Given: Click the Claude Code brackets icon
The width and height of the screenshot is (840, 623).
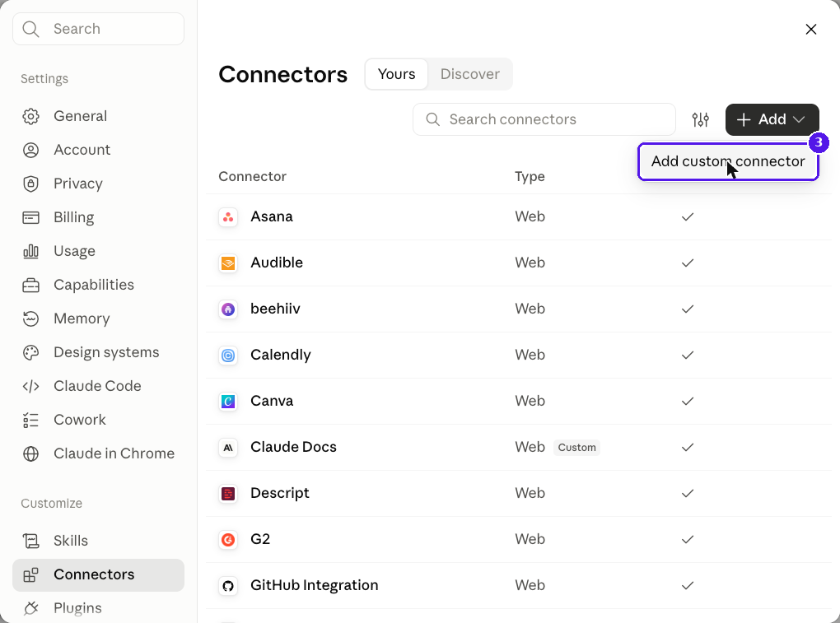Looking at the screenshot, I should pos(31,386).
